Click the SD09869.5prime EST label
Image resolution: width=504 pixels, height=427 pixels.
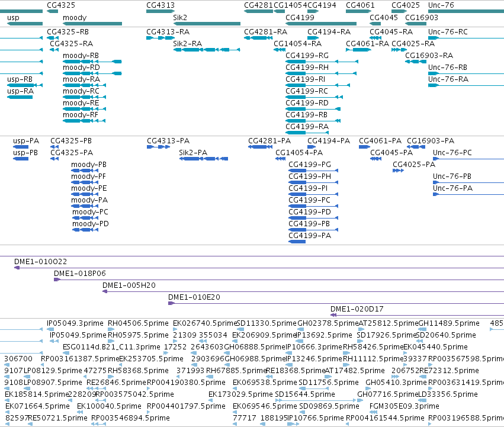tap(329, 406)
